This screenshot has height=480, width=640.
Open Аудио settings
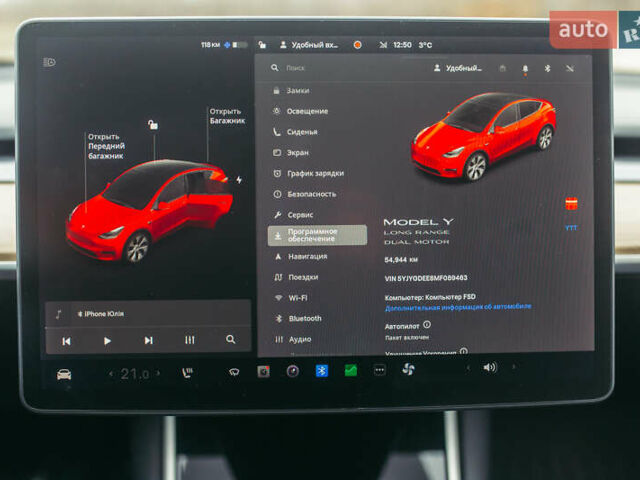293,339
